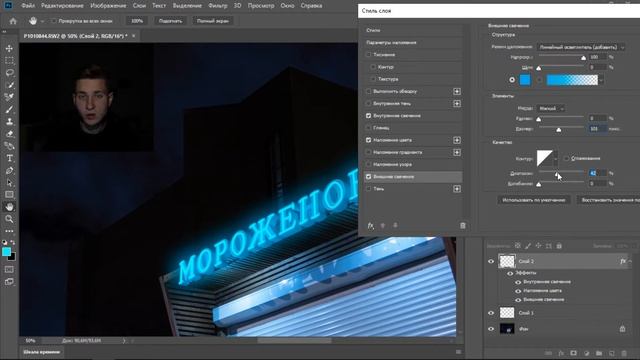
Task: Select solid color radio button for glow
Action: click(512, 80)
